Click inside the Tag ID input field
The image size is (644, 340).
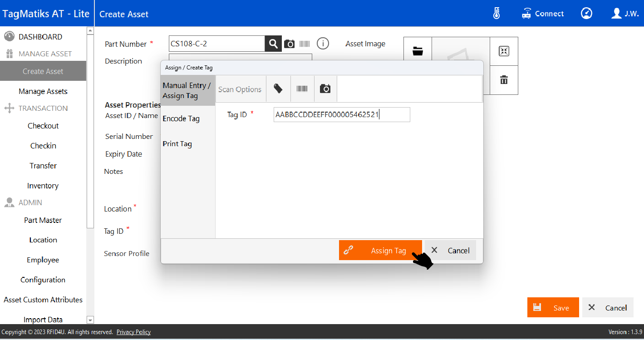coord(341,115)
